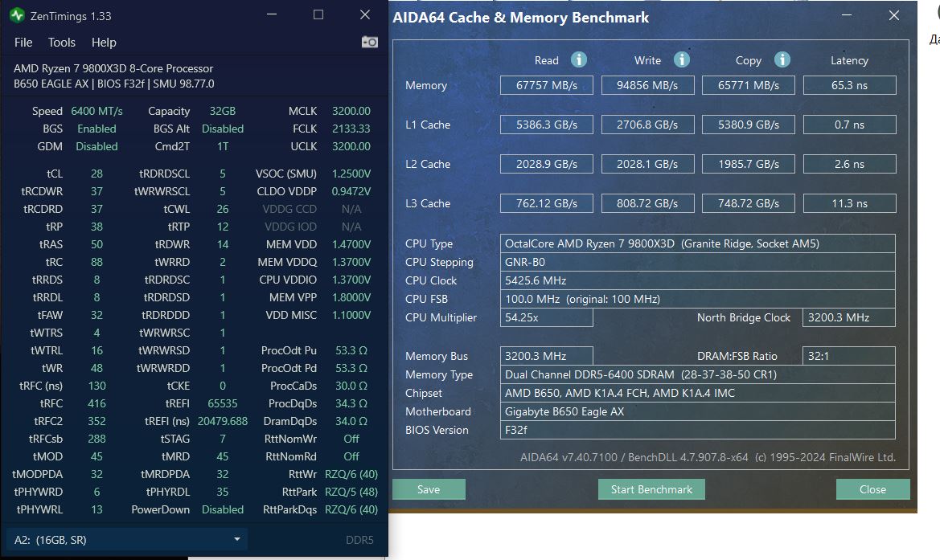Screen dimensions: 940x560
Task: Click the L3 Cache write value 808.72 GB/s
Action: point(647,203)
